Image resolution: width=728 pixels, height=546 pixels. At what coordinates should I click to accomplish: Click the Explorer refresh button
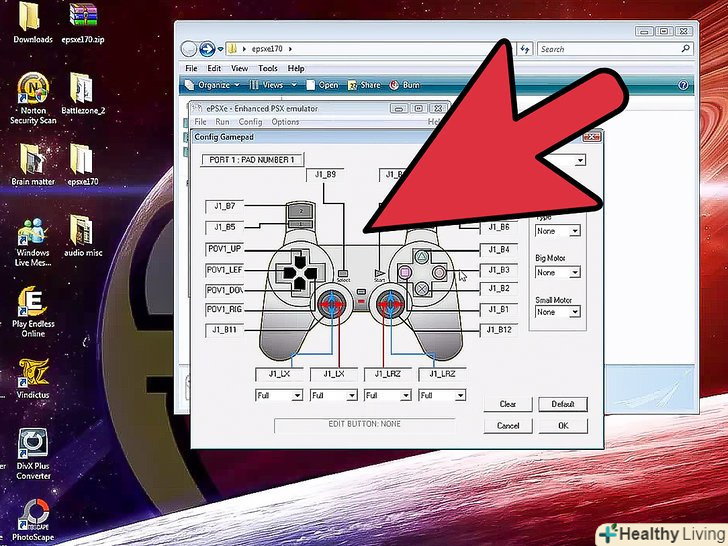525,49
